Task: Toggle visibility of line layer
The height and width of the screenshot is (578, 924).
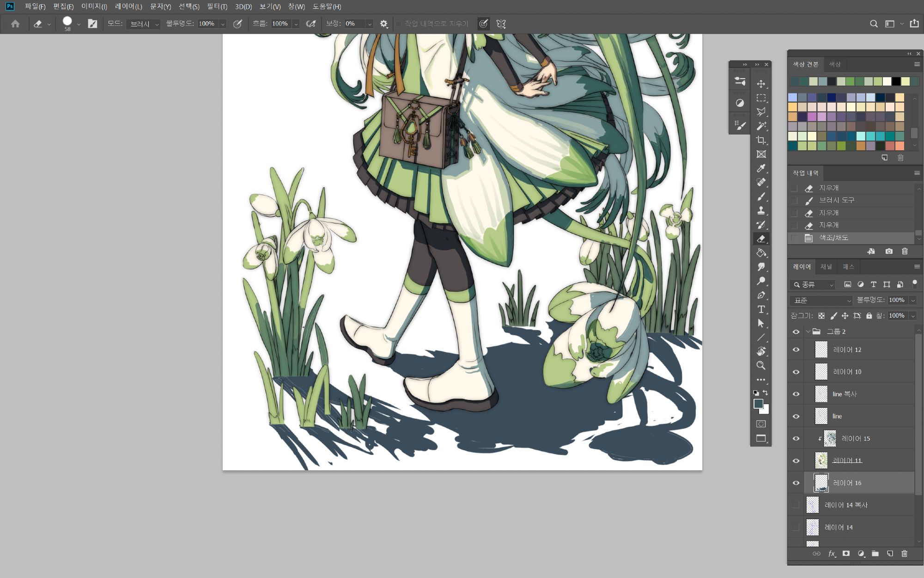Action: pos(796,416)
